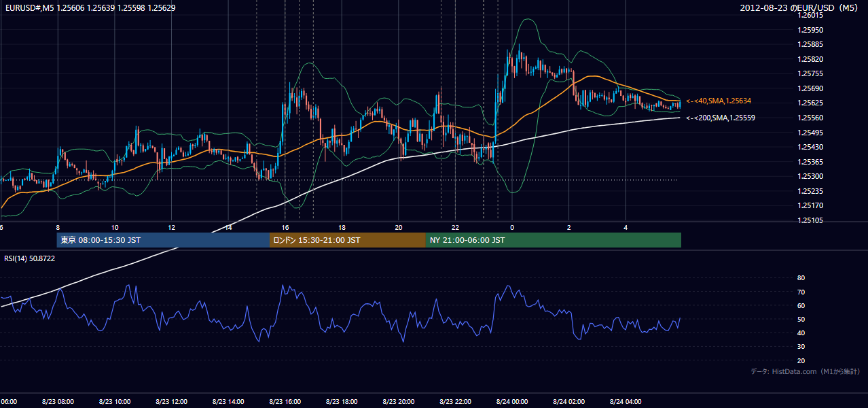Click the RSI scale value 70
The width and height of the screenshot is (868, 408).
click(801, 292)
